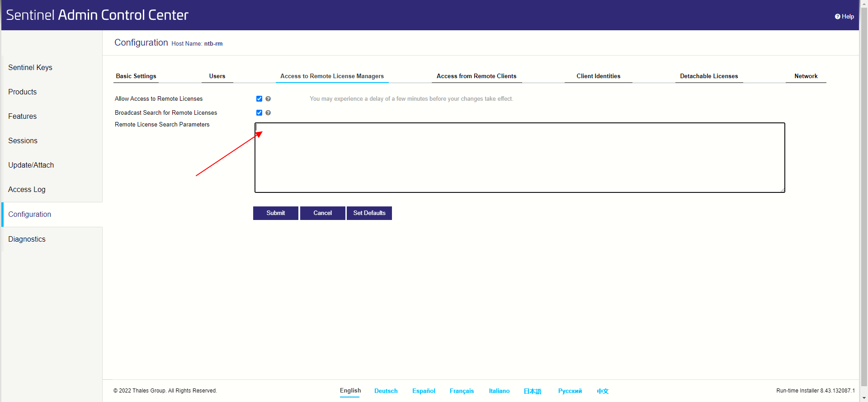Select Configuration in the sidebar
Image resolution: width=868 pixels, height=402 pixels.
point(52,215)
